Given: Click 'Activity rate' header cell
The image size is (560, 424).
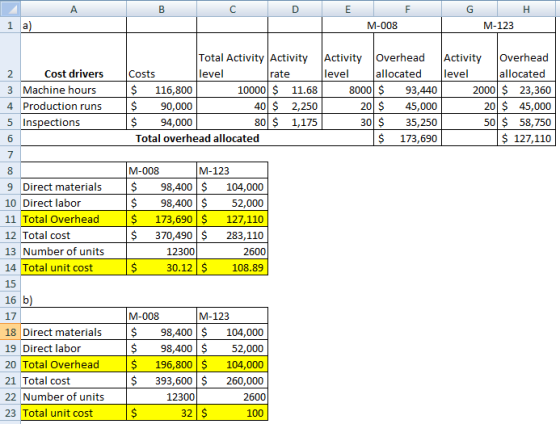Looking at the screenshot, I should click(x=295, y=57).
